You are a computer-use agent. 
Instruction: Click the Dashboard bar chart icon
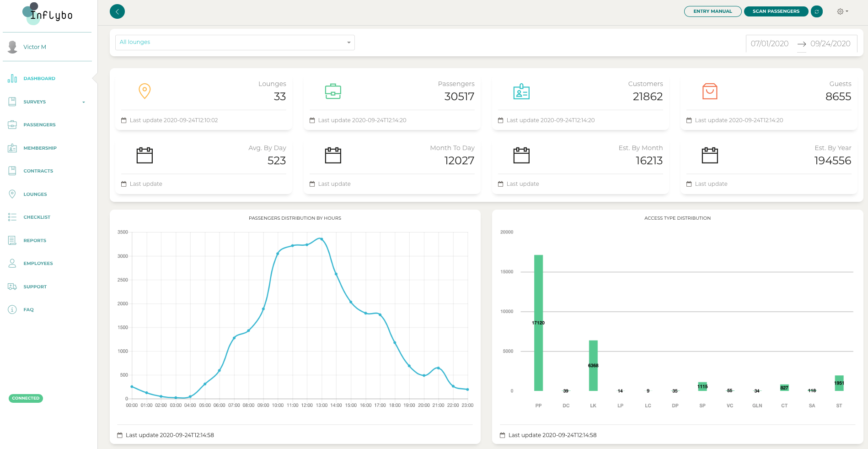[12, 79]
